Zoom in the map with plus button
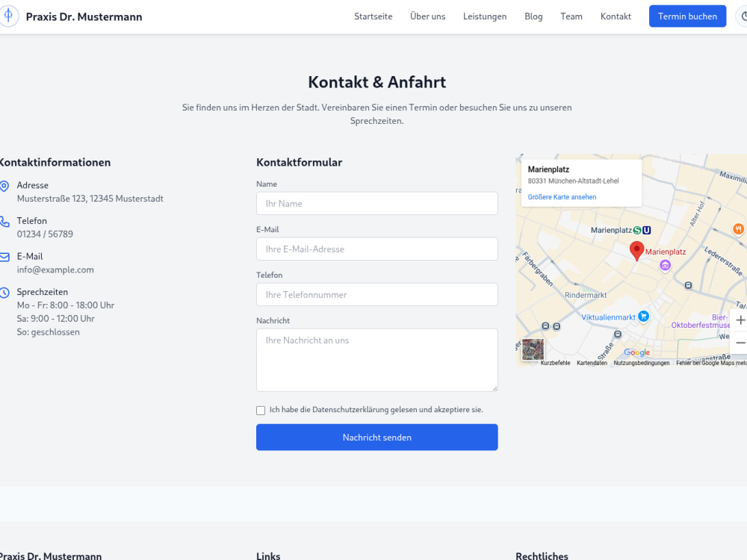 coord(740,320)
